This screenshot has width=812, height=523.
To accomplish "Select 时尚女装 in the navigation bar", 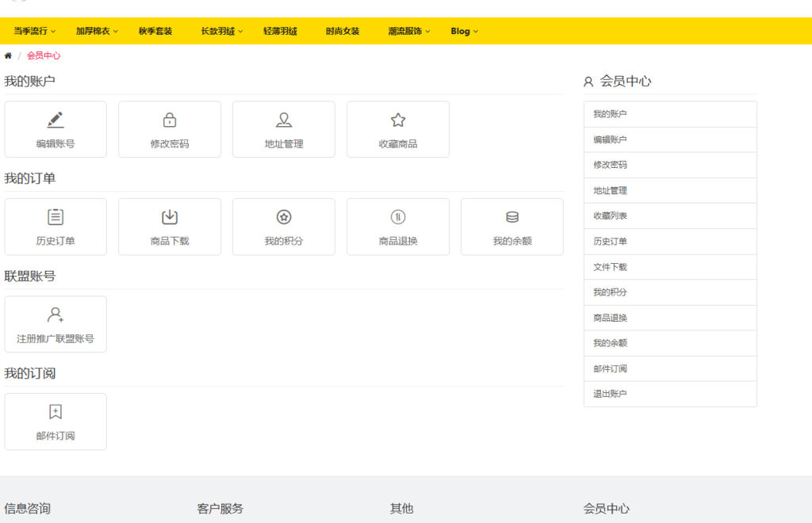I will (x=342, y=31).
